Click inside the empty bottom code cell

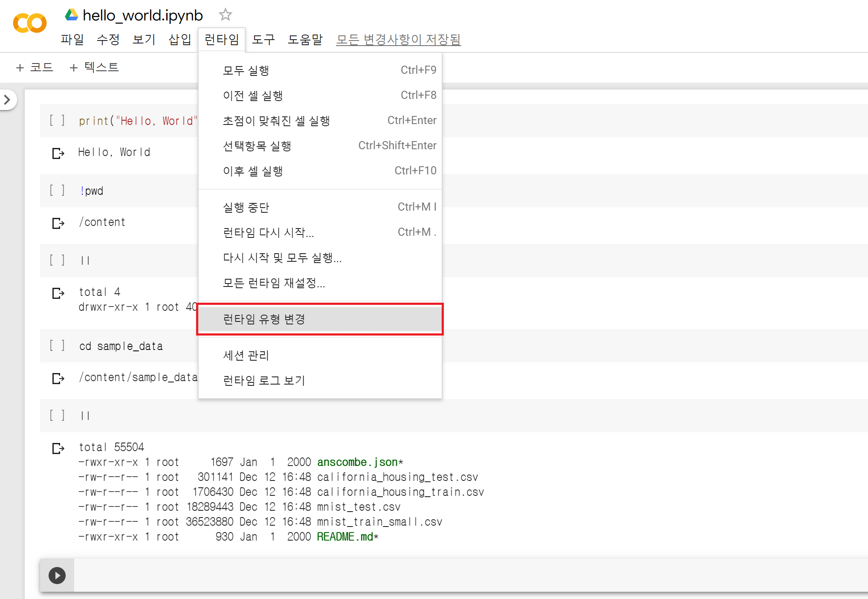point(426,576)
